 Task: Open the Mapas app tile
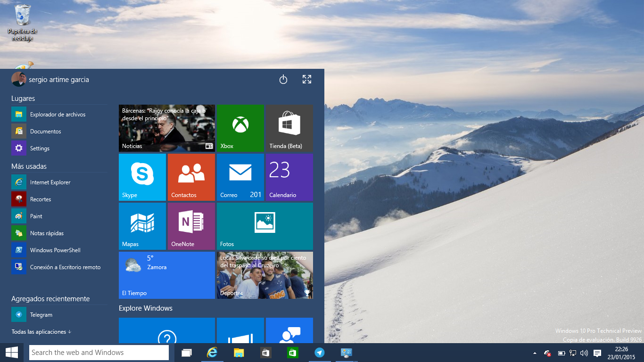(x=142, y=226)
